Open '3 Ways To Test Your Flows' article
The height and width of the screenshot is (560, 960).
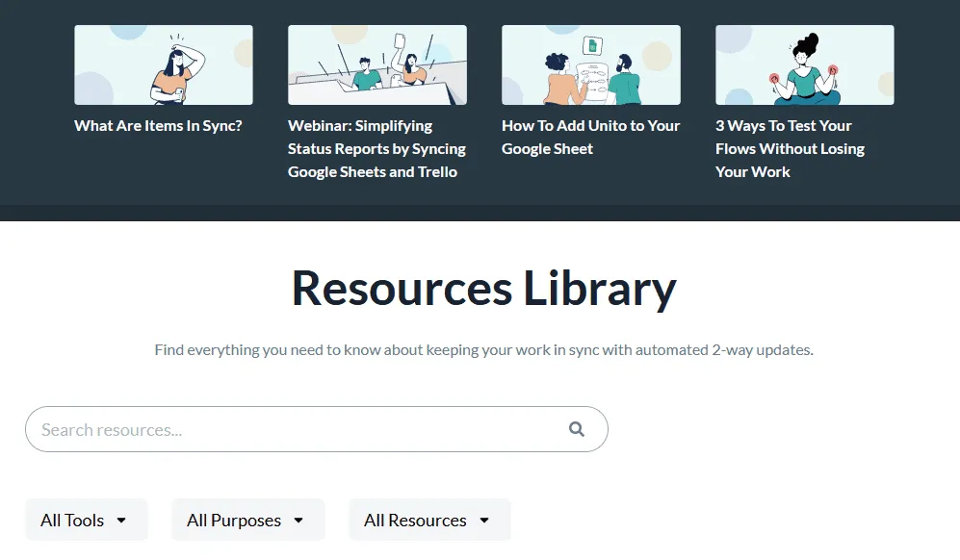790,149
